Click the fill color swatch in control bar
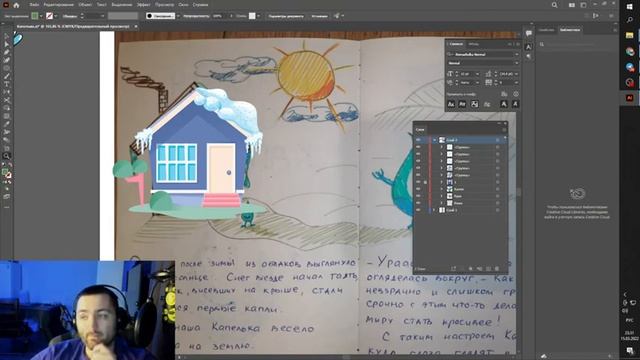Screen dimensions: 640x360 [x=35, y=16]
